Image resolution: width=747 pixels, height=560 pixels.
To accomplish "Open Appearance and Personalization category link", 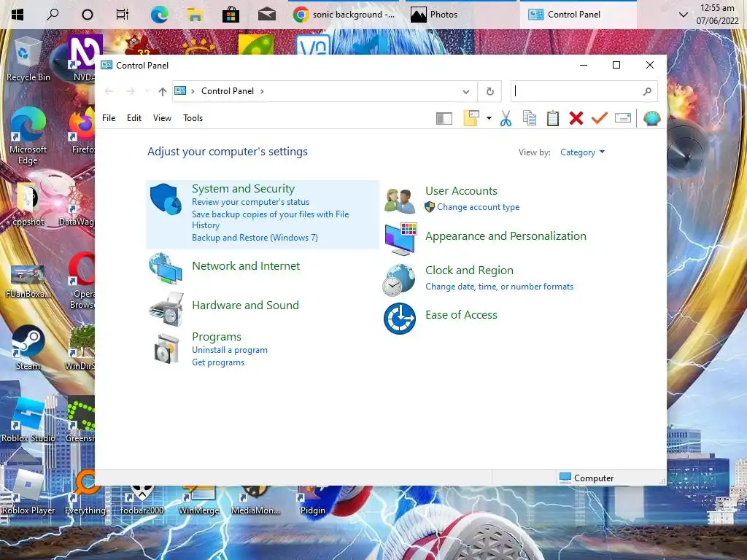I will point(506,236).
